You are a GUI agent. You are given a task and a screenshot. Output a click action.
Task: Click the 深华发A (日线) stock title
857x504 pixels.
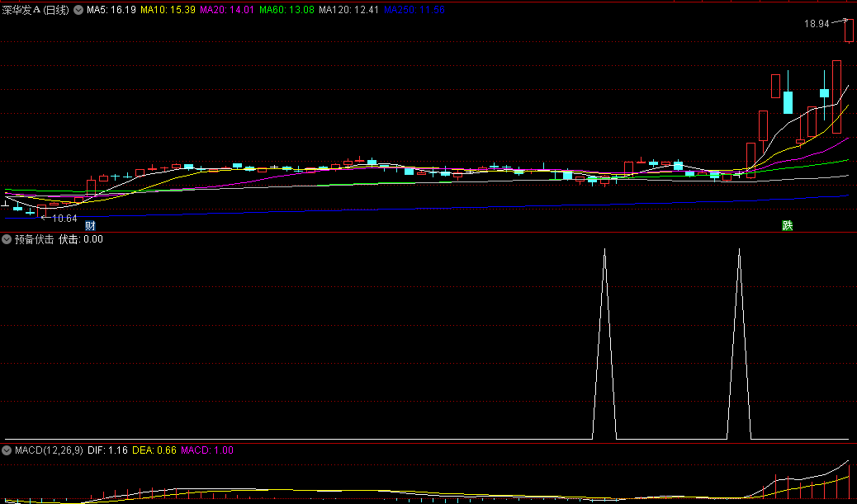(x=36, y=10)
